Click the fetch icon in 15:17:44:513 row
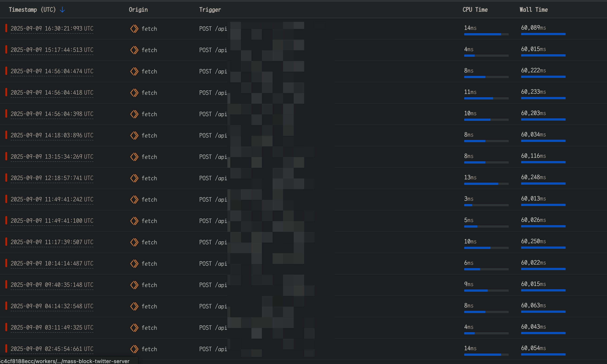 click(x=134, y=50)
